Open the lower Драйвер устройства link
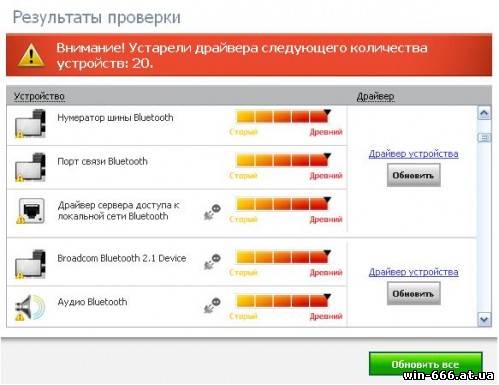Image resolution: width=499 pixels, height=385 pixels. (x=413, y=272)
